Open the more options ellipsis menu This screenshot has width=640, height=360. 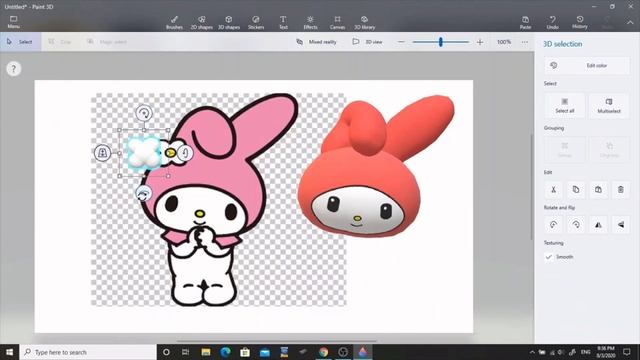(x=525, y=42)
